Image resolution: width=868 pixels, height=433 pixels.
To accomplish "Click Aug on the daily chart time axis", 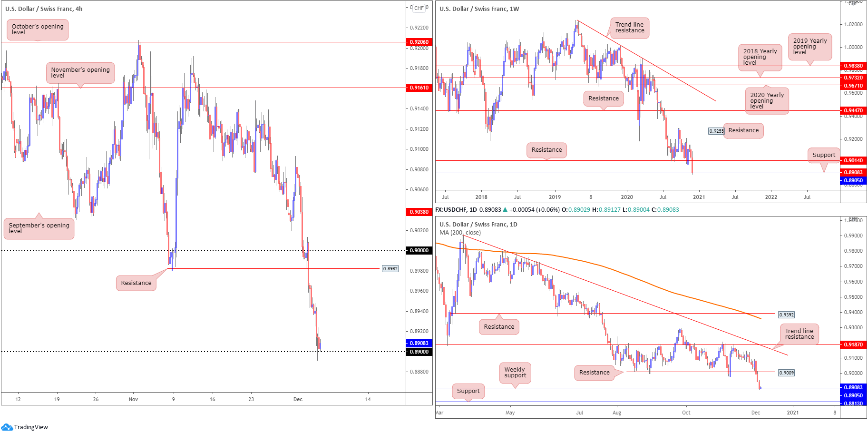I will coord(616,413).
